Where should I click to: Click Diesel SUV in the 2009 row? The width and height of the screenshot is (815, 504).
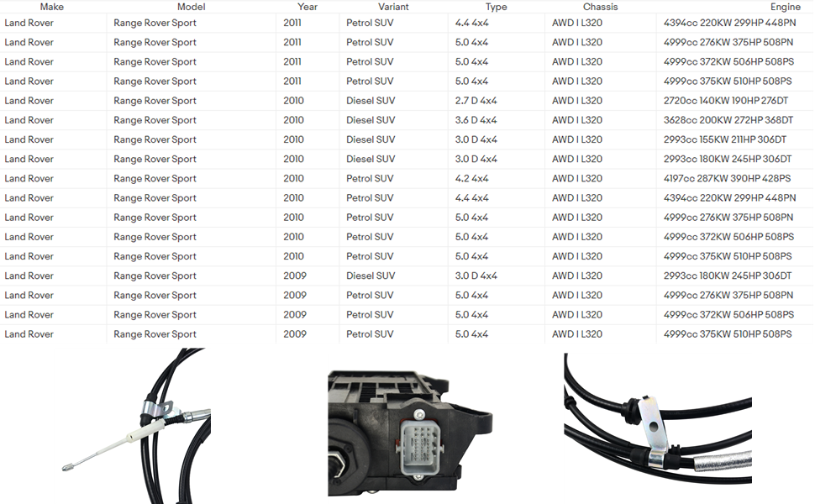click(371, 276)
